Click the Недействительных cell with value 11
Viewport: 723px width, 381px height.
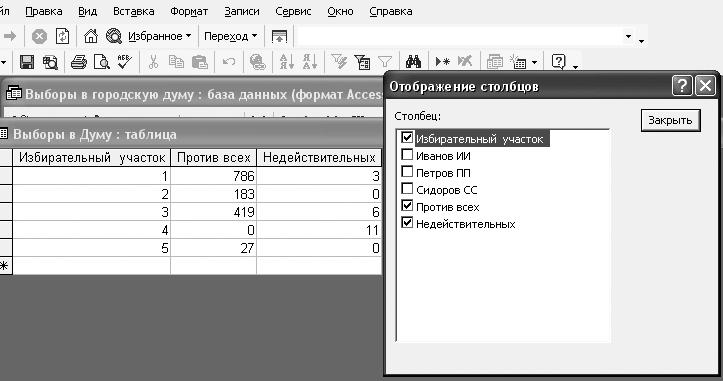click(x=319, y=230)
